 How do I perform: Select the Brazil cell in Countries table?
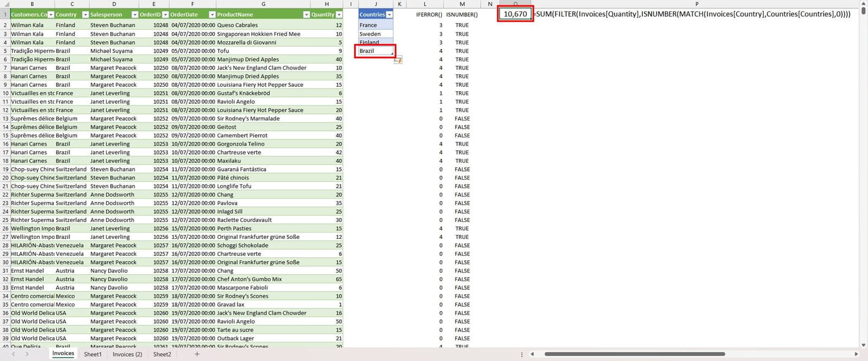pyautogui.click(x=375, y=51)
